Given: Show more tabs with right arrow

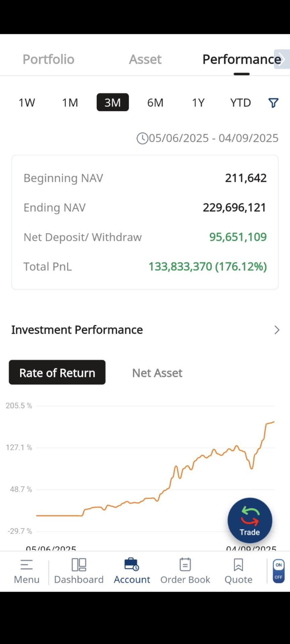Looking at the screenshot, I should (282, 59).
